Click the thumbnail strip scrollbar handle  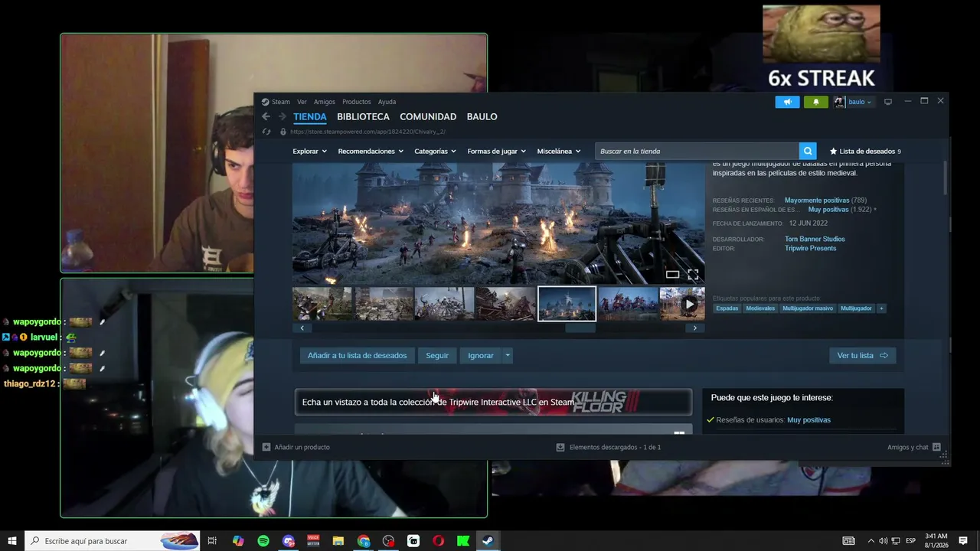pyautogui.click(x=580, y=328)
